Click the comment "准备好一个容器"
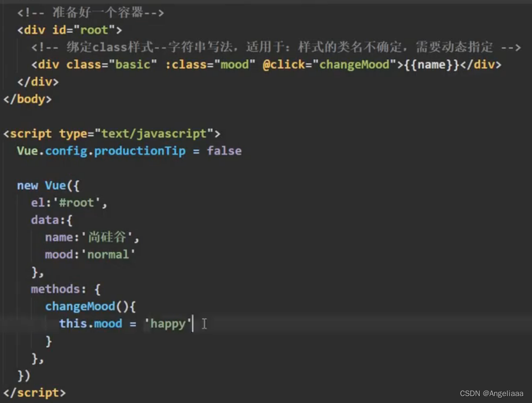Viewport: 532px width, 403px height. point(97,13)
